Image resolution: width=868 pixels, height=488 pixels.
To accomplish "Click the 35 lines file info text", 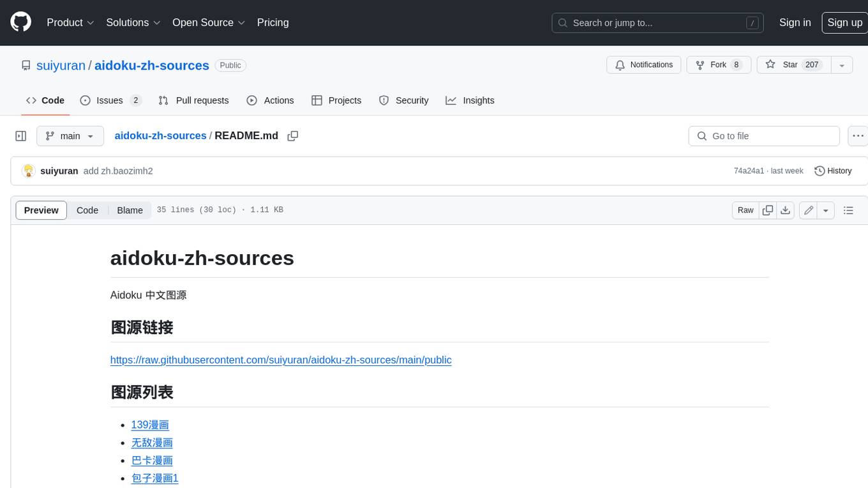I will coord(220,210).
